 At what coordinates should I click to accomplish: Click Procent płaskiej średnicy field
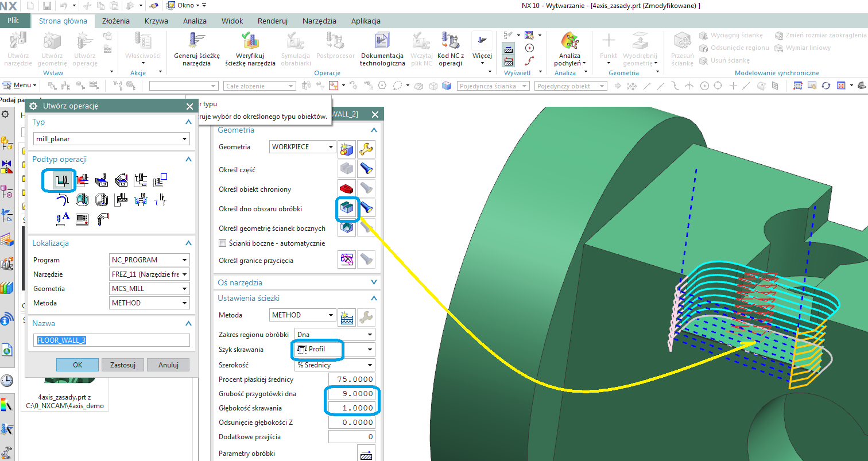tap(352, 379)
